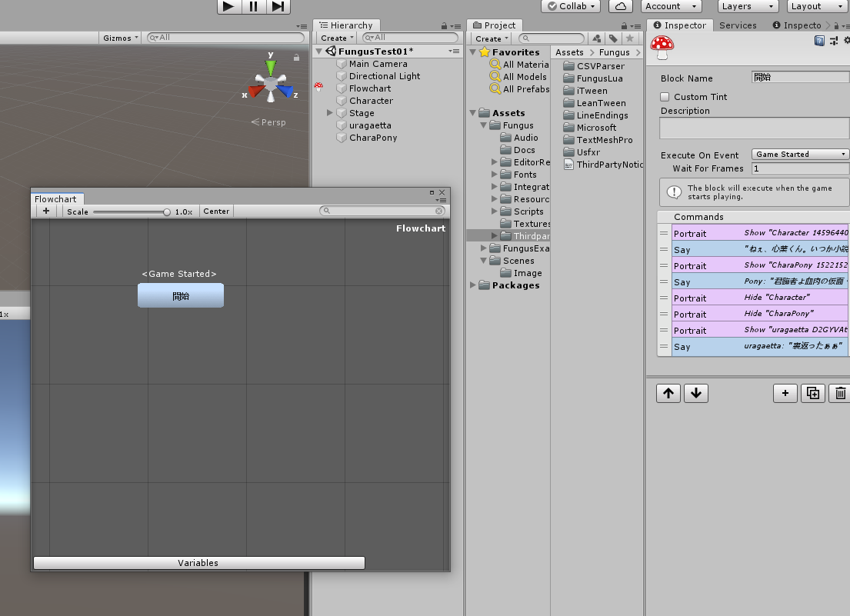Click the Variables button in Flowchart
The image size is (850, 616).
pyautogui.click(x=198, y=563)
